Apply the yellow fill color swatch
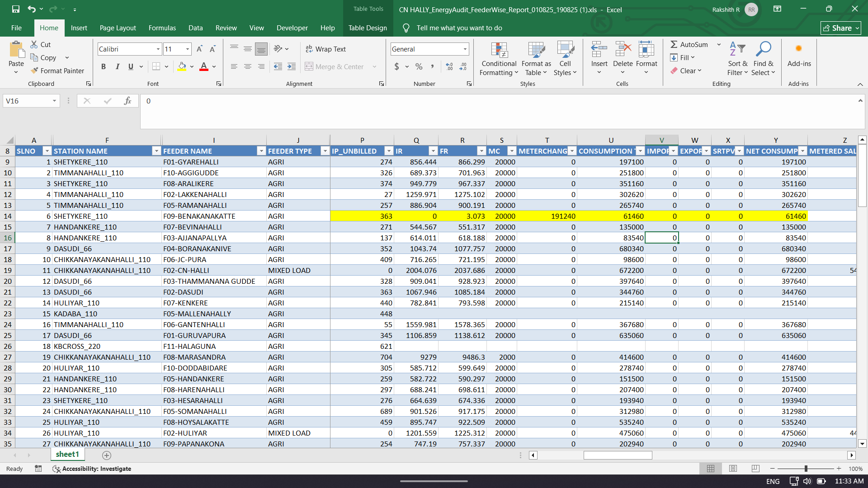 [182, 66]
